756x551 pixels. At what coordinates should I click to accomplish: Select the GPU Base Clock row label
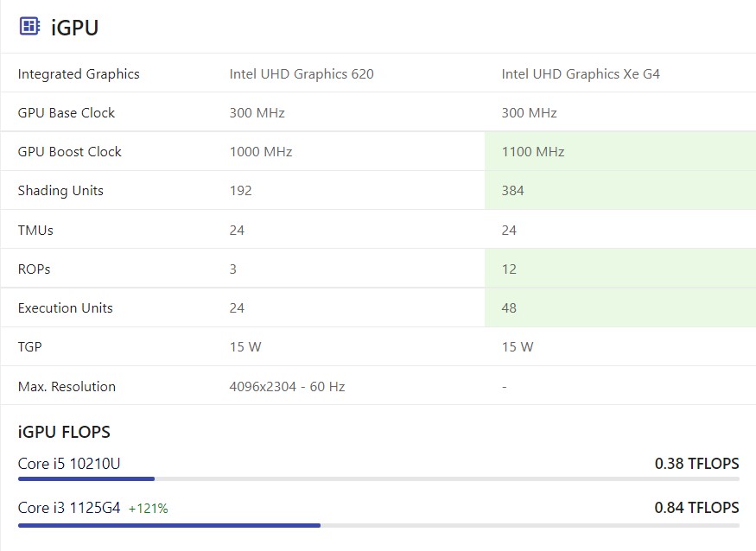(66, 113)
